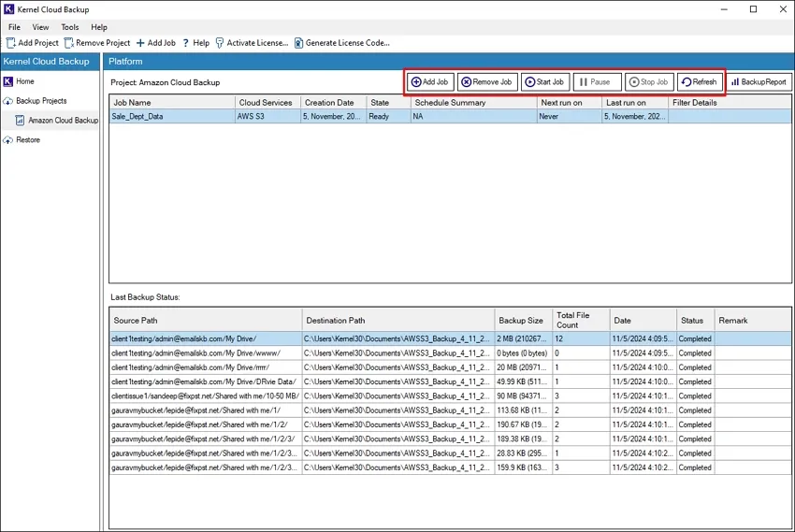The height and width of the screenshot is (532, 795).
Task: Click the Date column header in status table
Action: pyautogui.click(x=643, y=320)
